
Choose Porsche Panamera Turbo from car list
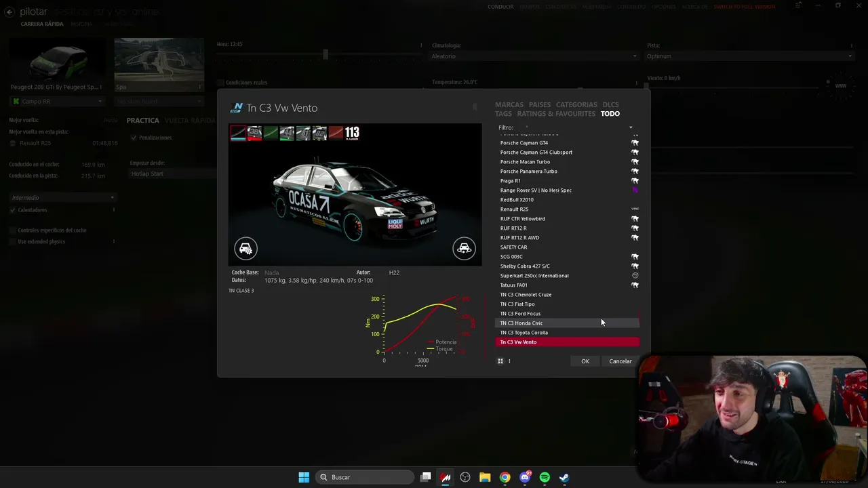(x=568, y=171)
